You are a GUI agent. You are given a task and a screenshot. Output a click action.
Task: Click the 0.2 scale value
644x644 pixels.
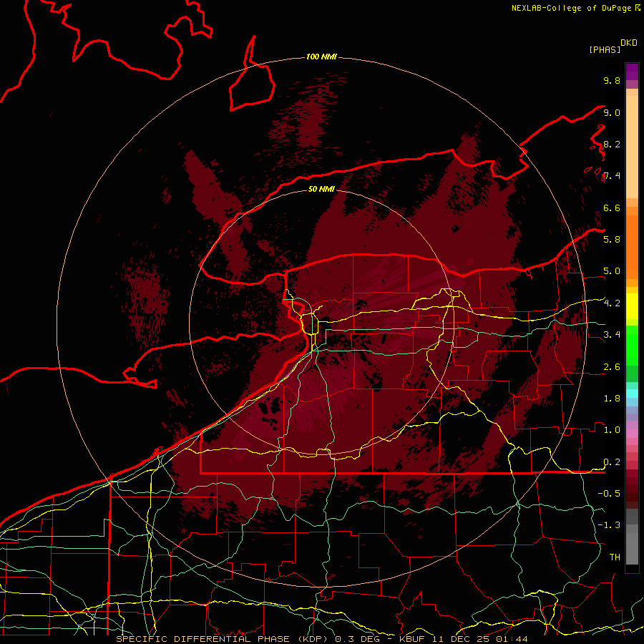[x=612, y=462]
